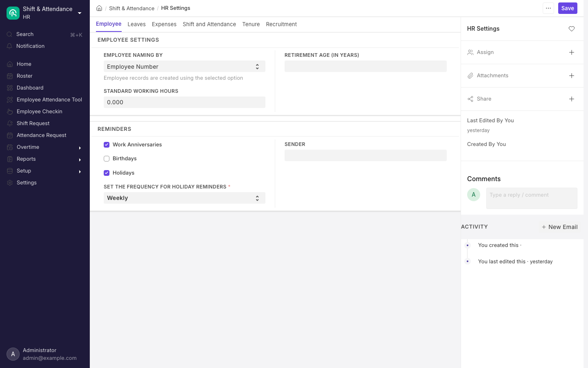Click the Roster calendar icon in sidebar

coord(10,76)
